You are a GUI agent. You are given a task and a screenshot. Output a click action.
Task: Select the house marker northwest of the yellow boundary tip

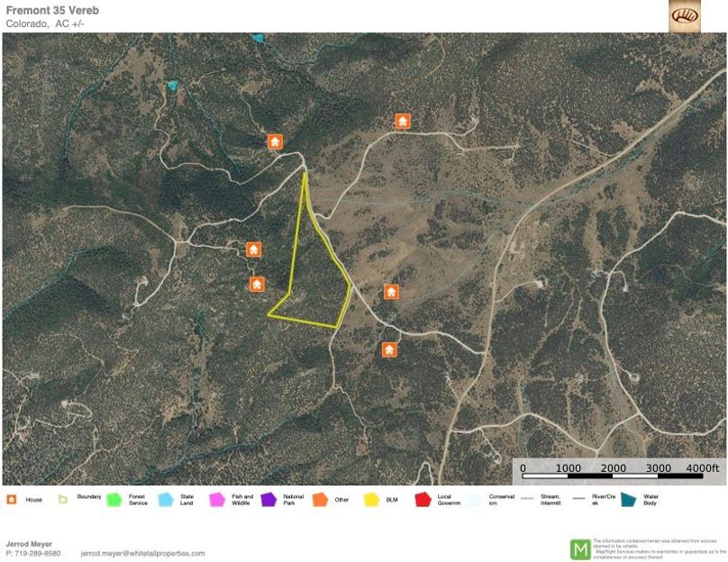(x=276, y=141)
